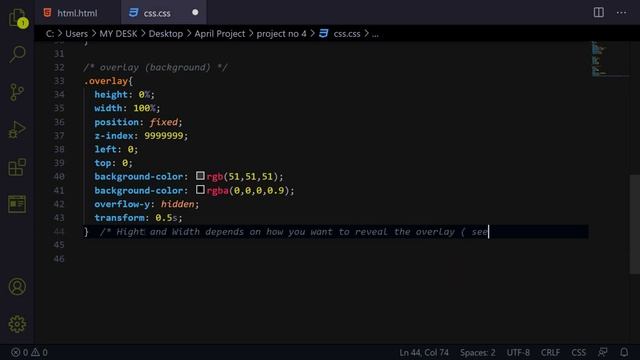The height and width of the screenshot is (360, 640).
Task: Click the 'height' property on line 34
Action: 111,94
